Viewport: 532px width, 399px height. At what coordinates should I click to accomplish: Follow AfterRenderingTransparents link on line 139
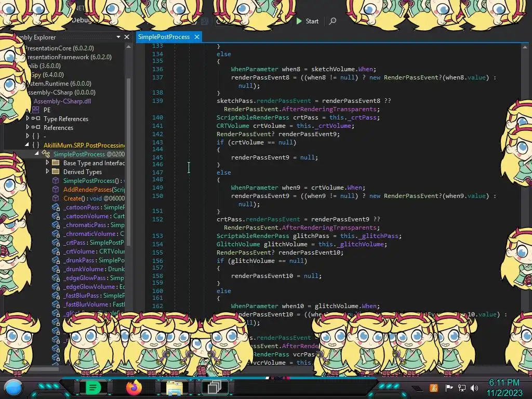[329, 109]
